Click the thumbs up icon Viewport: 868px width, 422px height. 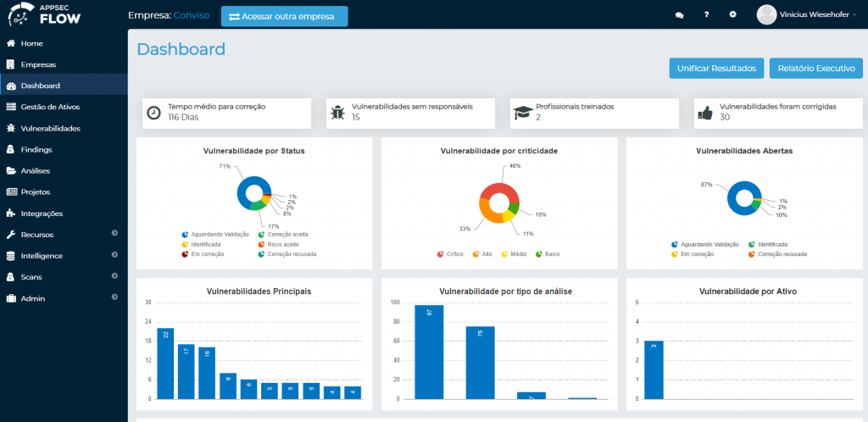(x=705, y=113)
